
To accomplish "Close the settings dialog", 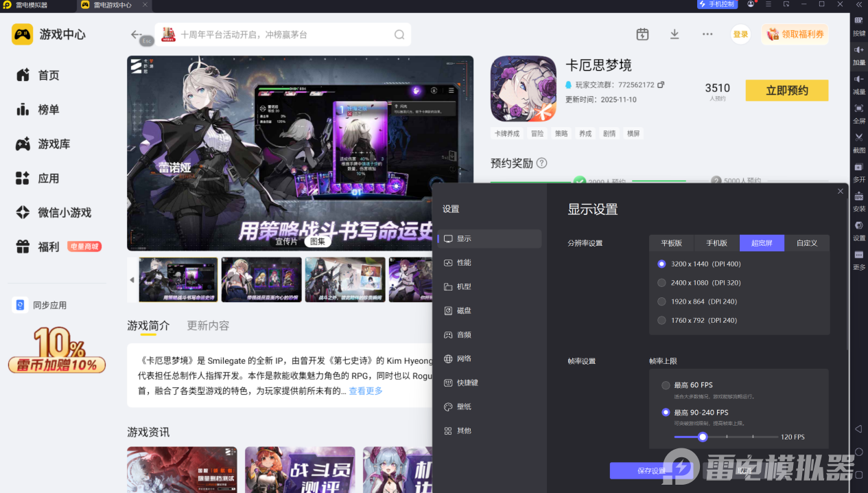I will [x=841, y=192].
